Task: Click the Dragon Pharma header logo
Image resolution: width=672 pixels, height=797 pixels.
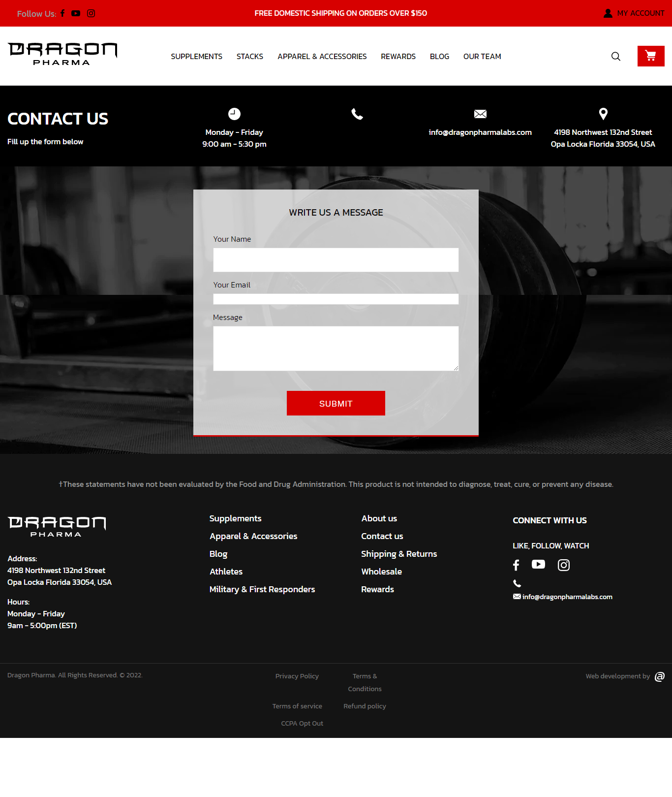Action: pos(62,54)
